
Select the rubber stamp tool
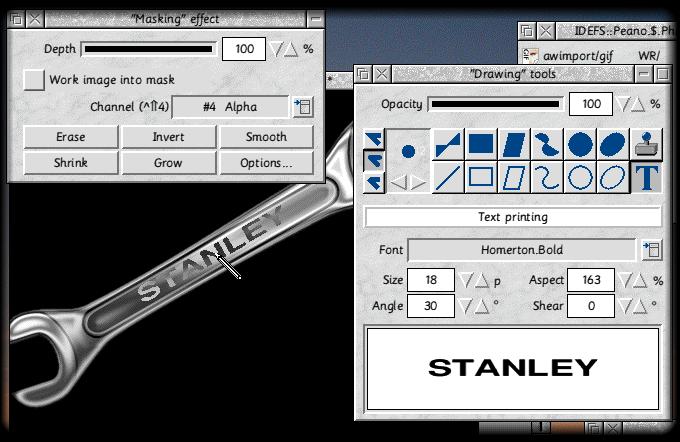647,144
